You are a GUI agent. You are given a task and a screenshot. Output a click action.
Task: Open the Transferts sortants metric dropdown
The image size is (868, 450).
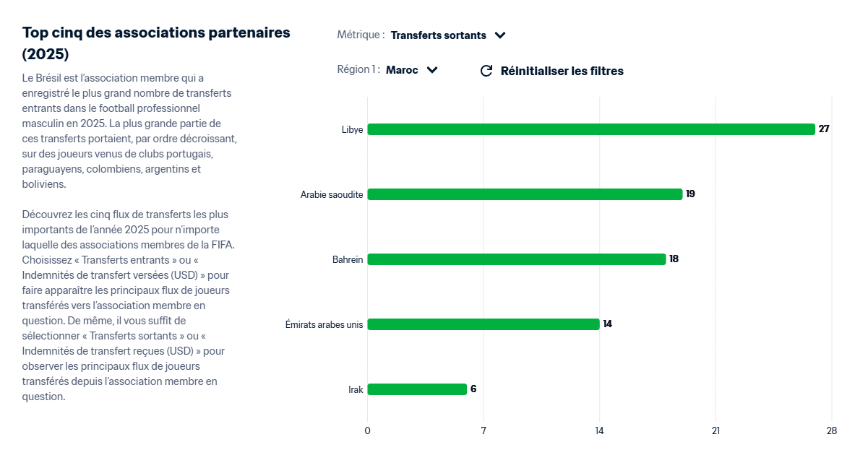pos(439,35)
